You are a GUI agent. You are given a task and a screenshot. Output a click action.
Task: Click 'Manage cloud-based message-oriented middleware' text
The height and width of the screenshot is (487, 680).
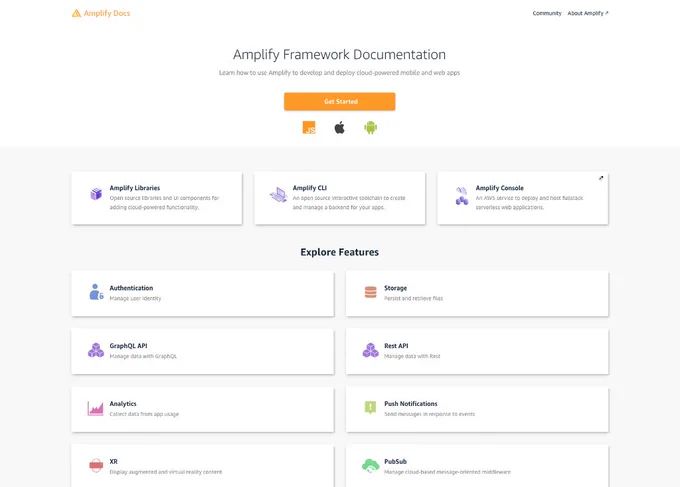[x=447, y=472]
